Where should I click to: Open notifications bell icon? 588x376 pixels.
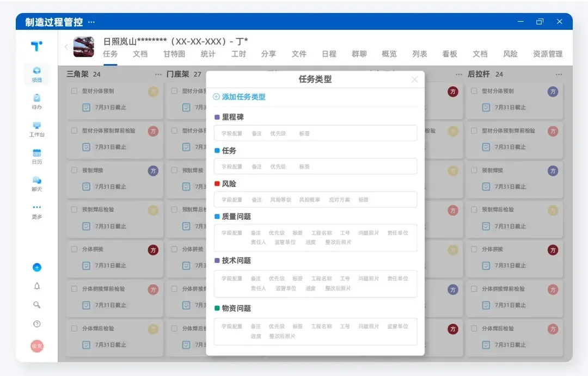point(37,286)
